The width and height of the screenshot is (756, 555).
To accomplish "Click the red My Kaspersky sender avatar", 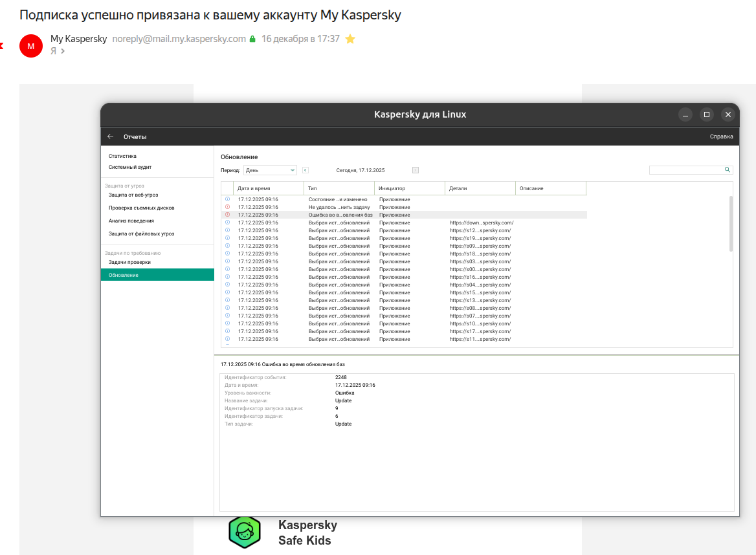I will (x=31, y=45).
